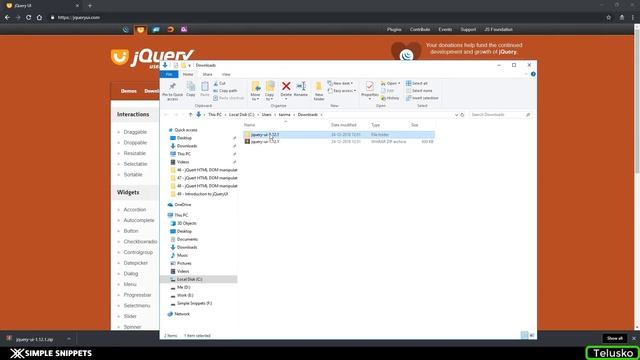Image resolution: width=640 pixels, height=360 pixels.
Task: Open 3D Objects in navigation pane
Action: [x=187, y=223]
